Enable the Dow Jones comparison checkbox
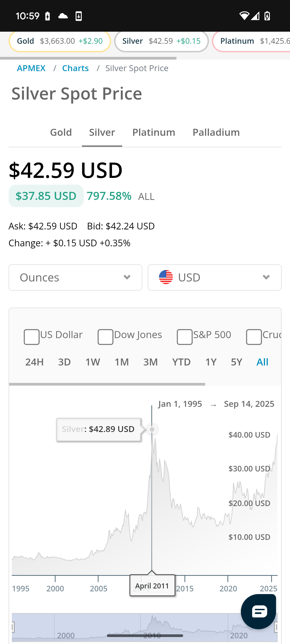Image resolution: width=290 pixels, height=644 pixels. tap(106, 337)
